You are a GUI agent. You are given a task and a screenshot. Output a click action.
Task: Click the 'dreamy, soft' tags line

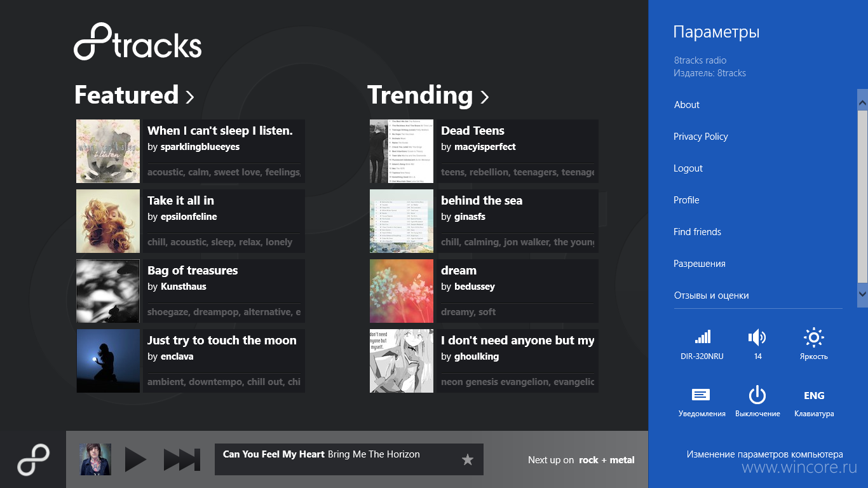coord(468,312)
